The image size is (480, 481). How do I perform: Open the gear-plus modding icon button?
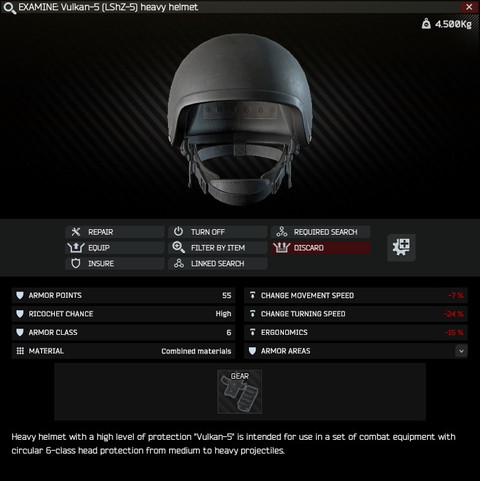401,247
